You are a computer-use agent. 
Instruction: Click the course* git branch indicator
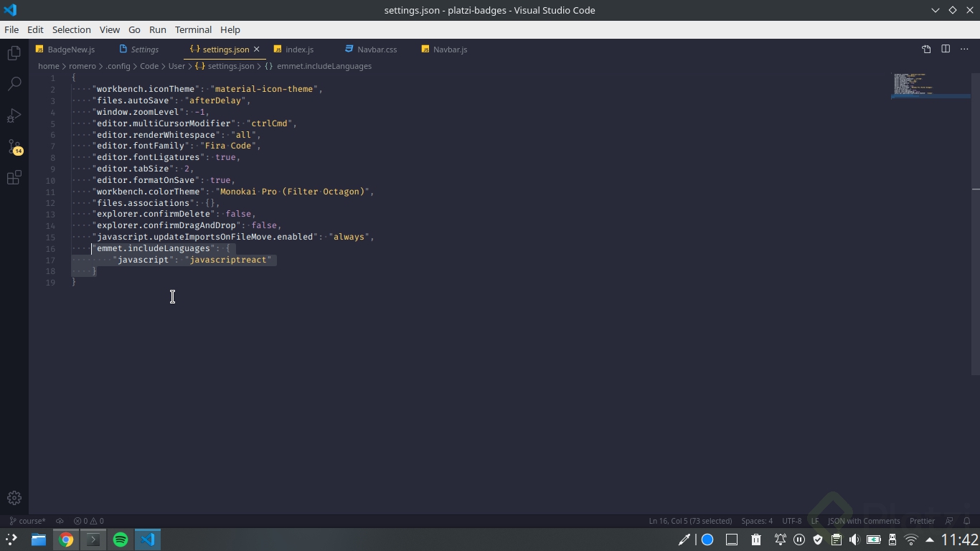coord(27,521)
